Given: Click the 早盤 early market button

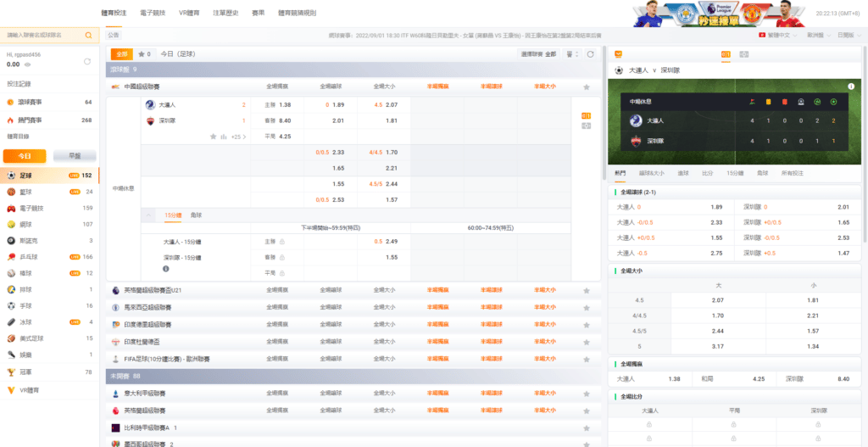Looking at the screenshot, I should (x=74, y=156).
